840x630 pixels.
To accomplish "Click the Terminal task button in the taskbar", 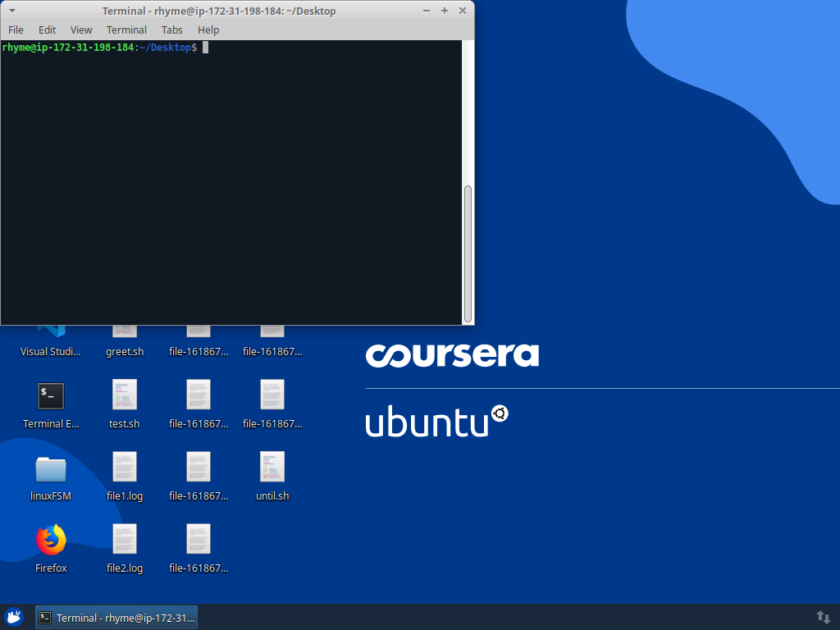I will tap(116, 618).
